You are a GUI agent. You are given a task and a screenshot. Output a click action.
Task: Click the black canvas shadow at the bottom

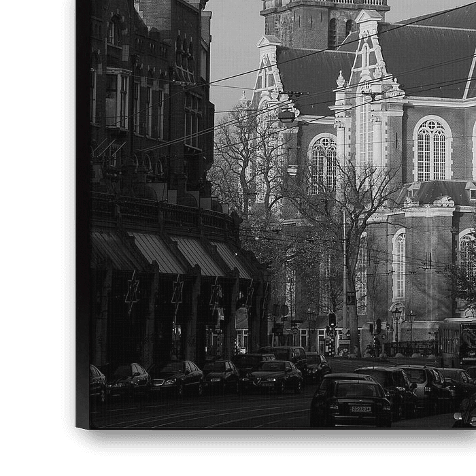272,440
